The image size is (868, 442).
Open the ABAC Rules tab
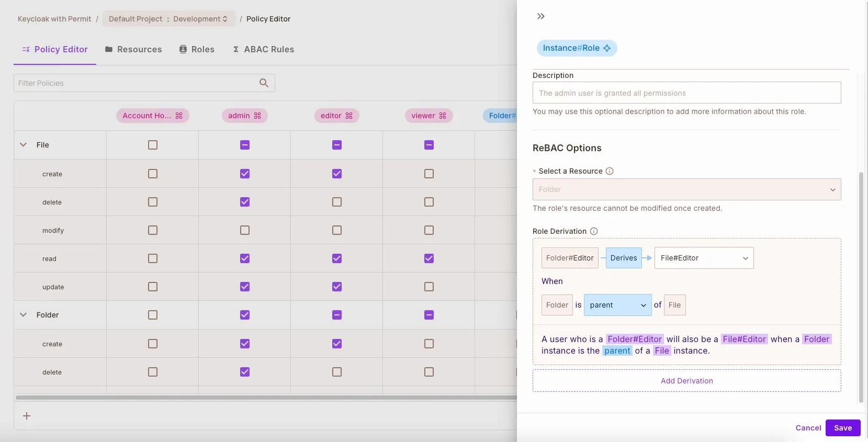[263, 49]
